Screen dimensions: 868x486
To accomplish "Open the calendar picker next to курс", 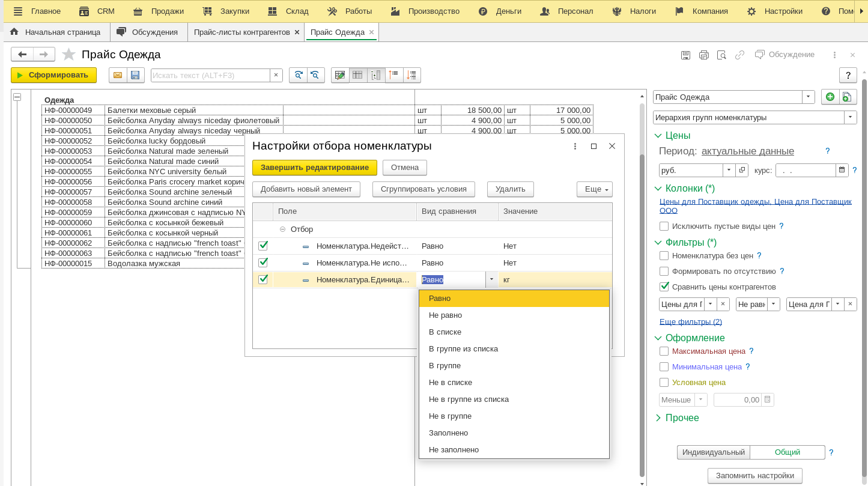I will coord(842,170).
